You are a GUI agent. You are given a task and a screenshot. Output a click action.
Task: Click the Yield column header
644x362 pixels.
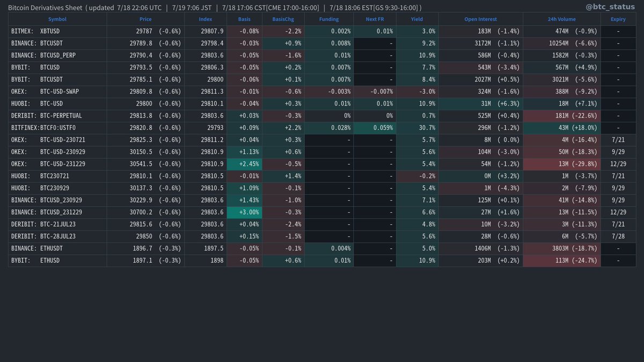tap(417, 19)
